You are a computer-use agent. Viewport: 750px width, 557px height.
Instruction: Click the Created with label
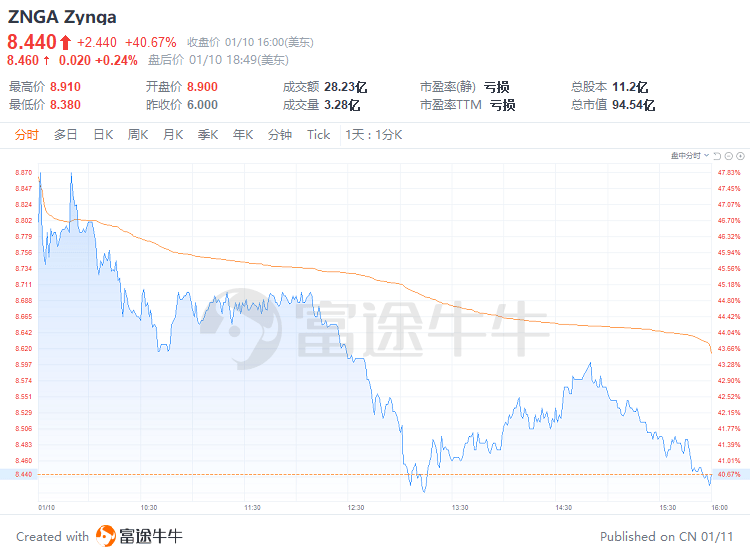click(53, 537)
